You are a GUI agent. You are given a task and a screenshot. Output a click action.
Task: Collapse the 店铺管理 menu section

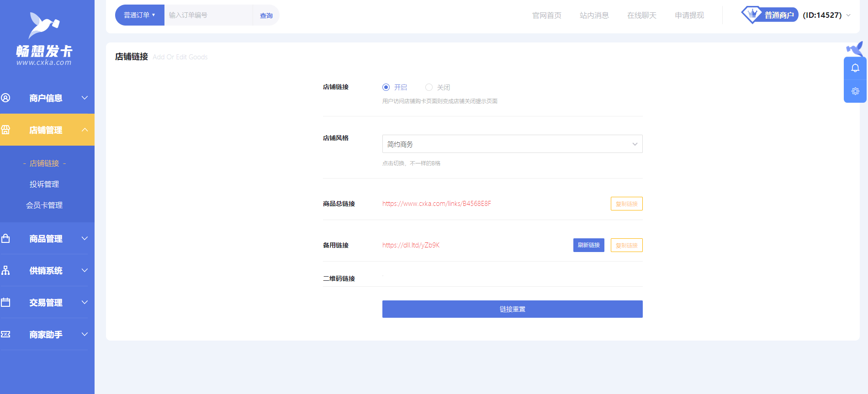point(85,130)
